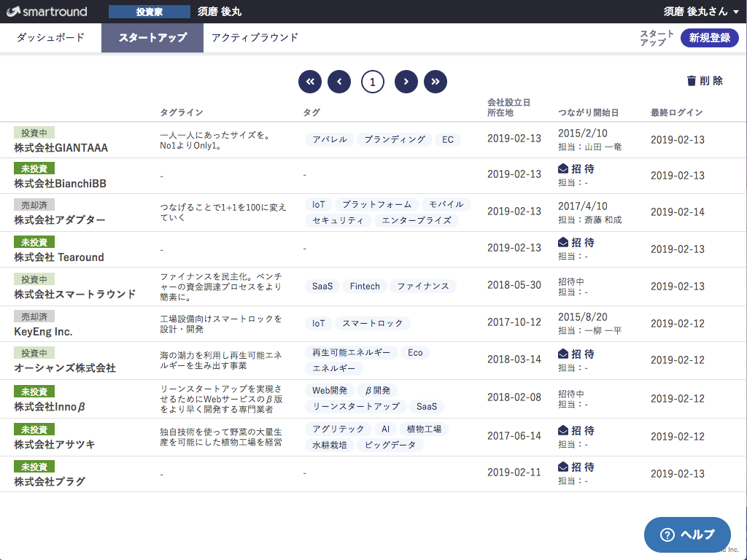The image size is (747, 560).
Task: Click invite envelope icon for 株式会社BianchiBB
Action: pyautogui.click(x=563, y=168)
